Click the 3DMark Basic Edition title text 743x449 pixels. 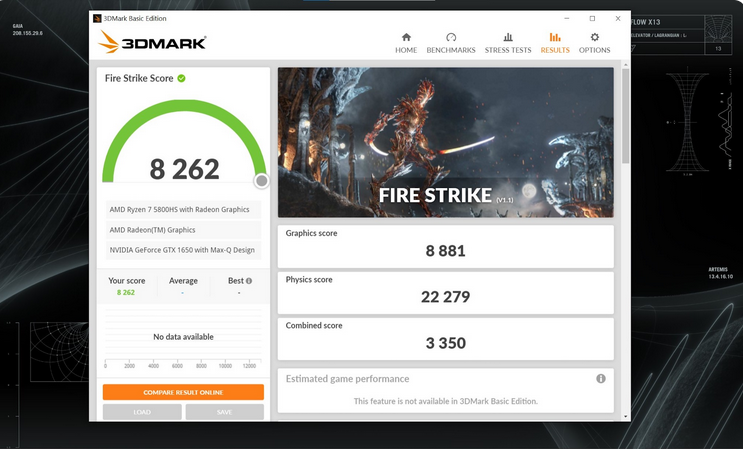pos(135,18)
